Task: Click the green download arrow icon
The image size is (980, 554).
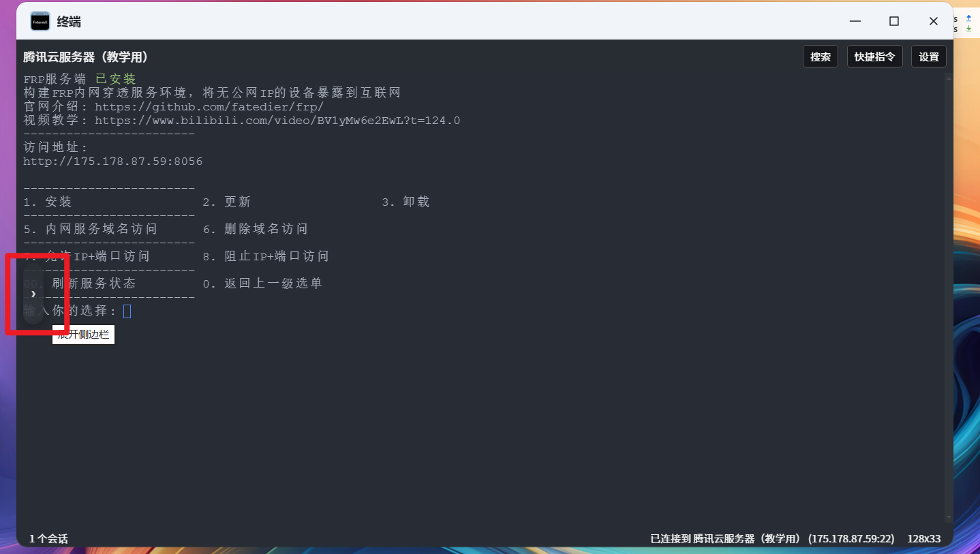Action: 969,29
